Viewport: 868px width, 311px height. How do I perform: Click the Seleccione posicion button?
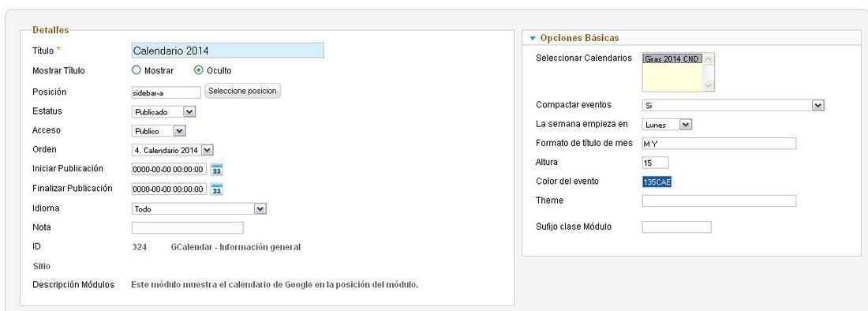[x=242, y=92]
